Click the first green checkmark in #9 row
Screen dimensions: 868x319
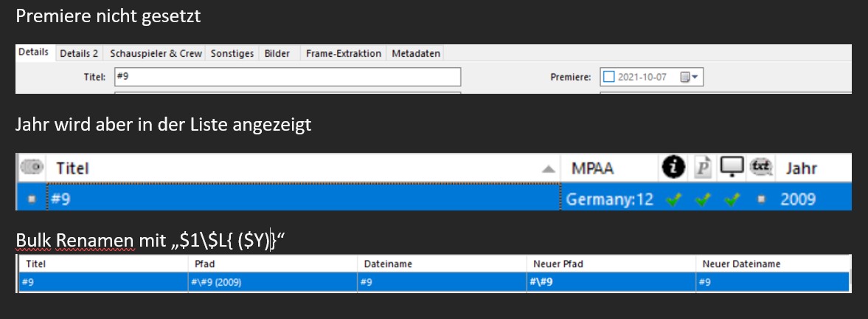tap(673, 199)
